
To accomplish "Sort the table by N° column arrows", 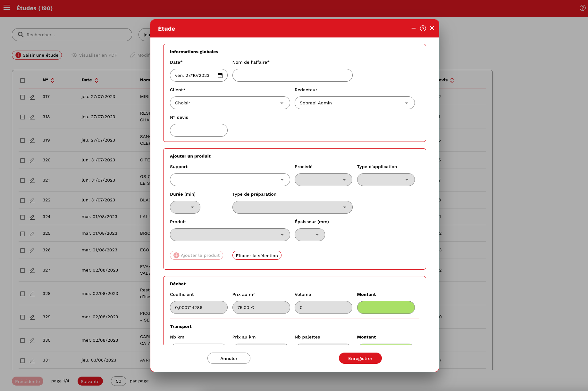I will coord(53,80).
